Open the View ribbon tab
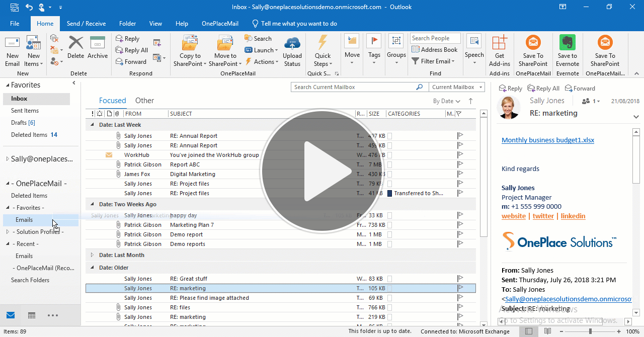Screen dimensions: 644x337 (155, 24)
